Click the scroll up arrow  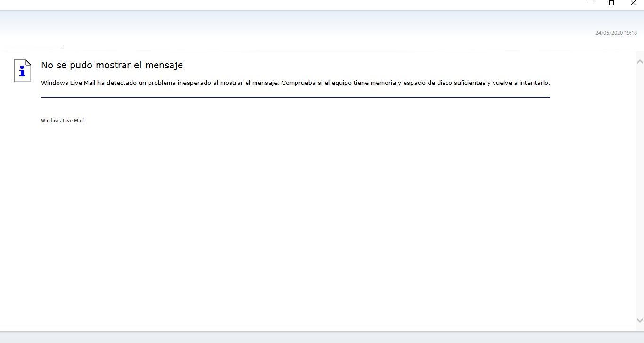click(x=640, y=62)
